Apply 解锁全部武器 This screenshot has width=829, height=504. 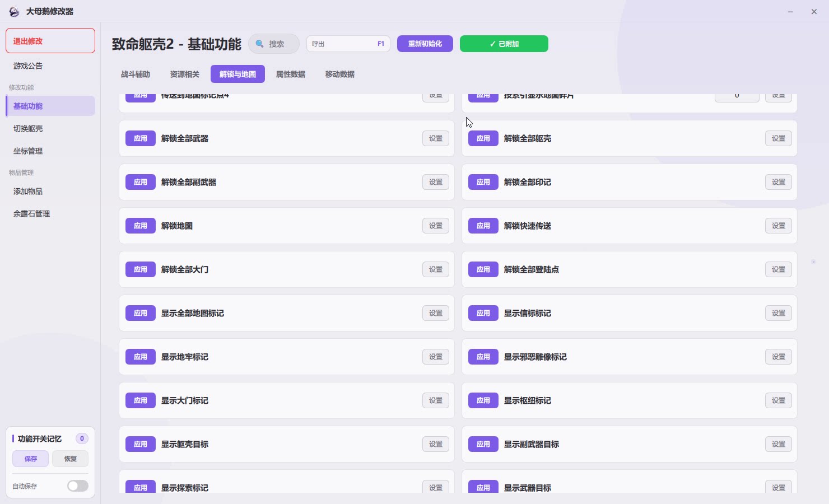pyautogui.click(x=141, y=138)
